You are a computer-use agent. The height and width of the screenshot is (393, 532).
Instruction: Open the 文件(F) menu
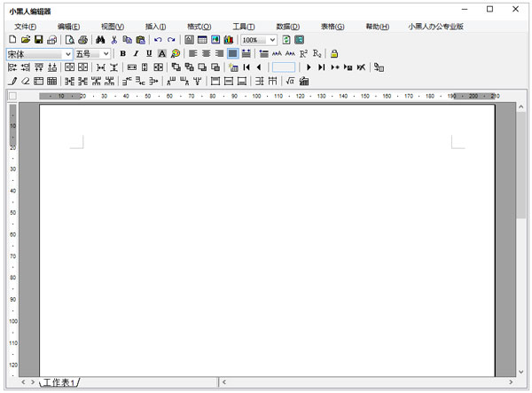[x=26, y=27]
